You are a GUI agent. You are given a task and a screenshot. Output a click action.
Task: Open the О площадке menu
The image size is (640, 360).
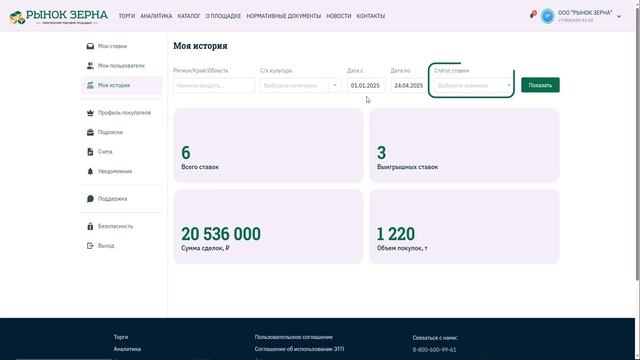coord(223,16)
